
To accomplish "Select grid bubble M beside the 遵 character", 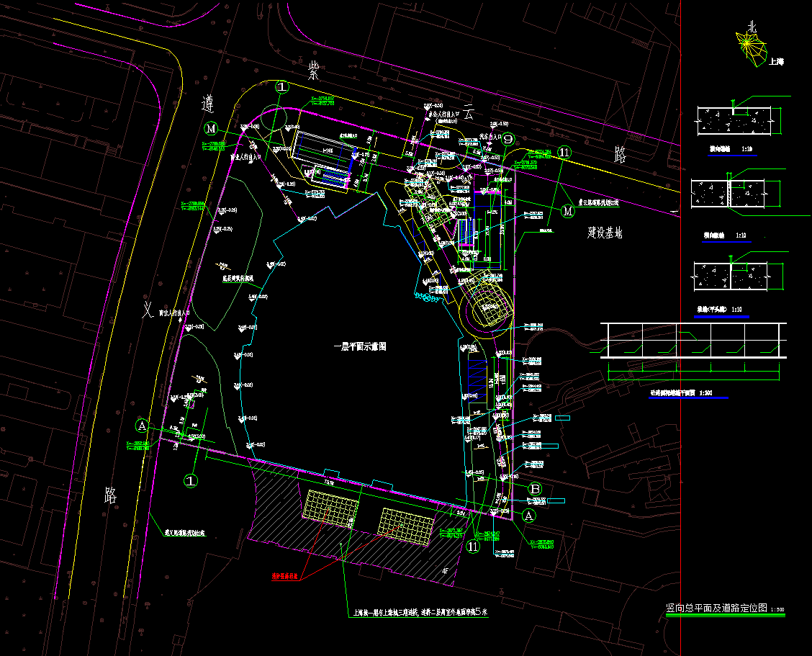I will [x=211, y=128].
